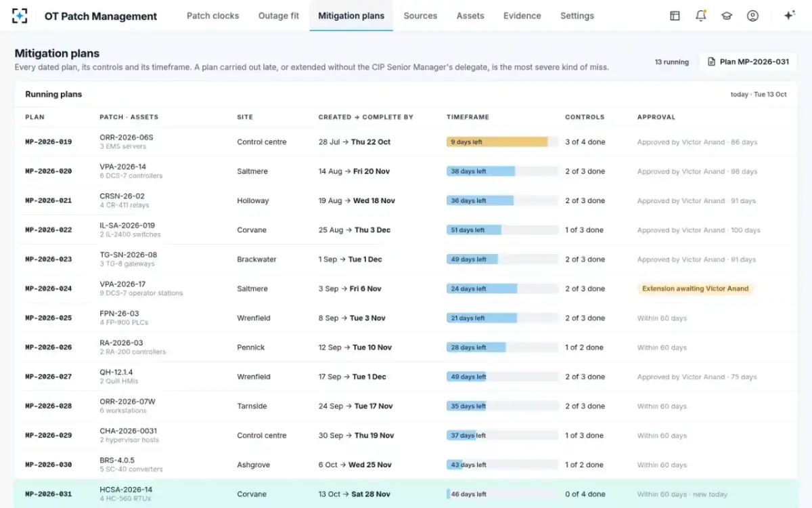This screenshot has height=508, width=812.
Task: Click the 9 days left timeframe bar
Action: coord(502,142)
